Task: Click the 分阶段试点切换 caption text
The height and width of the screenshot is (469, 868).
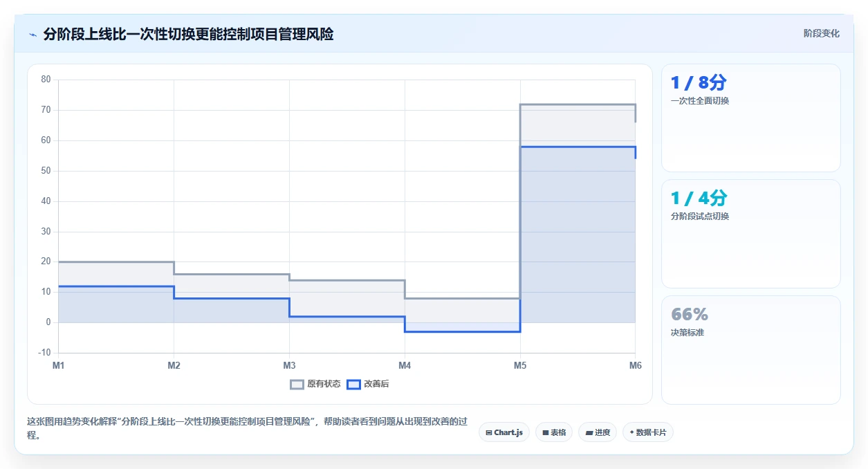Action: 700,216
